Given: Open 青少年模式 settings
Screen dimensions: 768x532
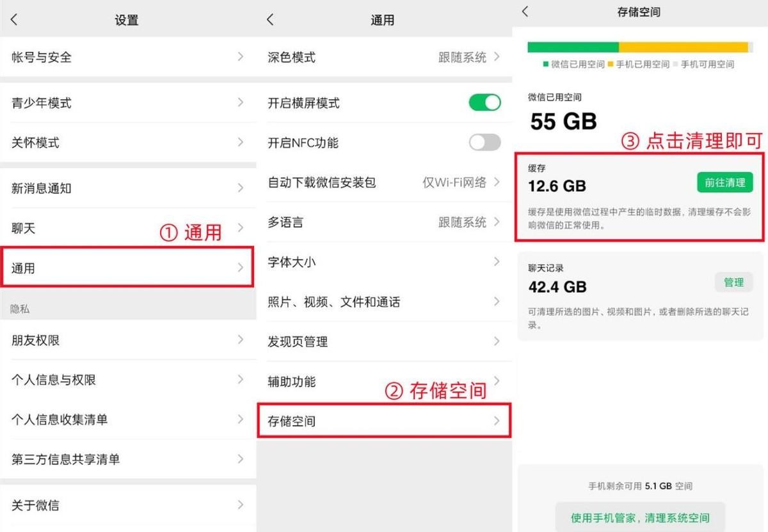Looking at the screenshot, I should pyautogui.click(x=128, y=102).
